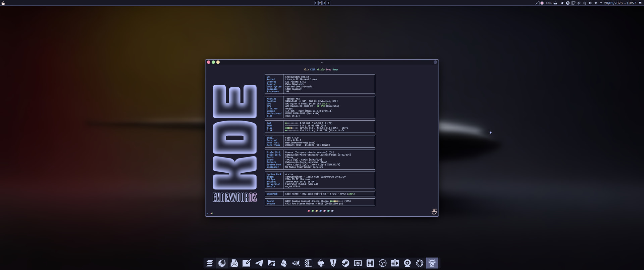Click the kitty terminal icon in dock
The image size is (644, 270).
[432, 263]
